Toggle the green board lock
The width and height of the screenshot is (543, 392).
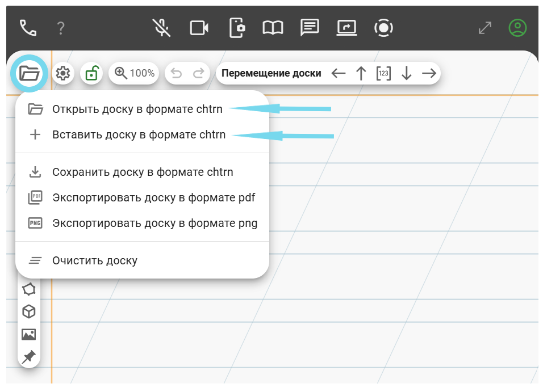click(91, 73)
